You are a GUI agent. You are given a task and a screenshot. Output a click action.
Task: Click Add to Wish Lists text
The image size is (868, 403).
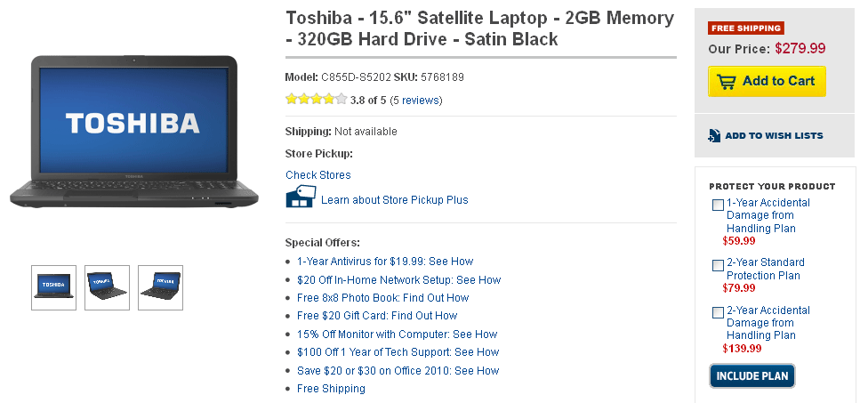point(774,136)
